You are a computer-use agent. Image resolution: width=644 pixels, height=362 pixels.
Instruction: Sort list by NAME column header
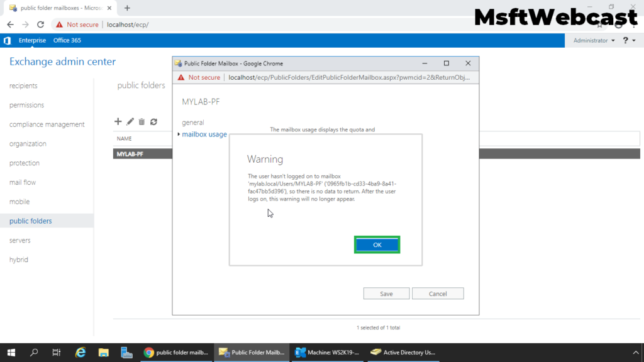124,139
